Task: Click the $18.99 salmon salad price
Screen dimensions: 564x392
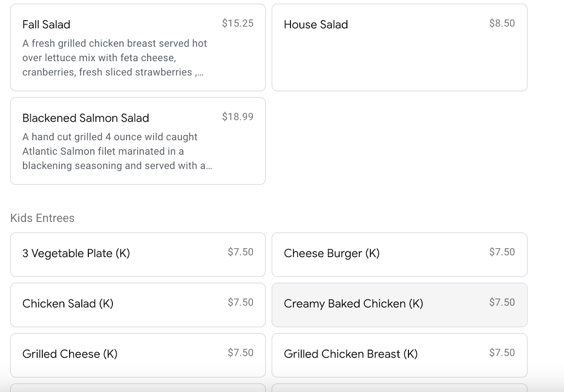Action: point(238,117)
